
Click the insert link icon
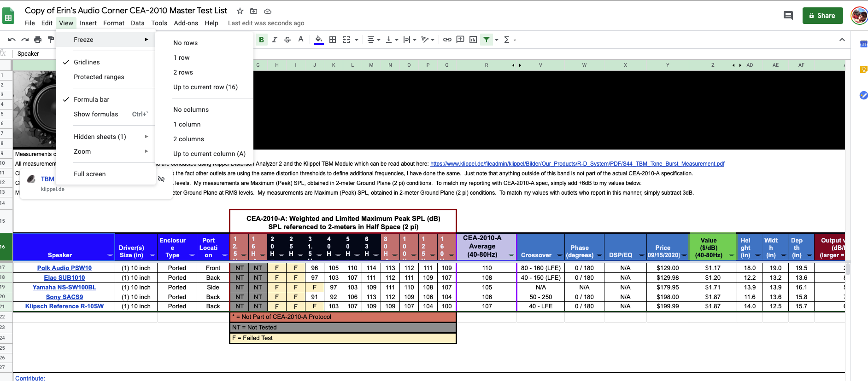click(447, 40)
